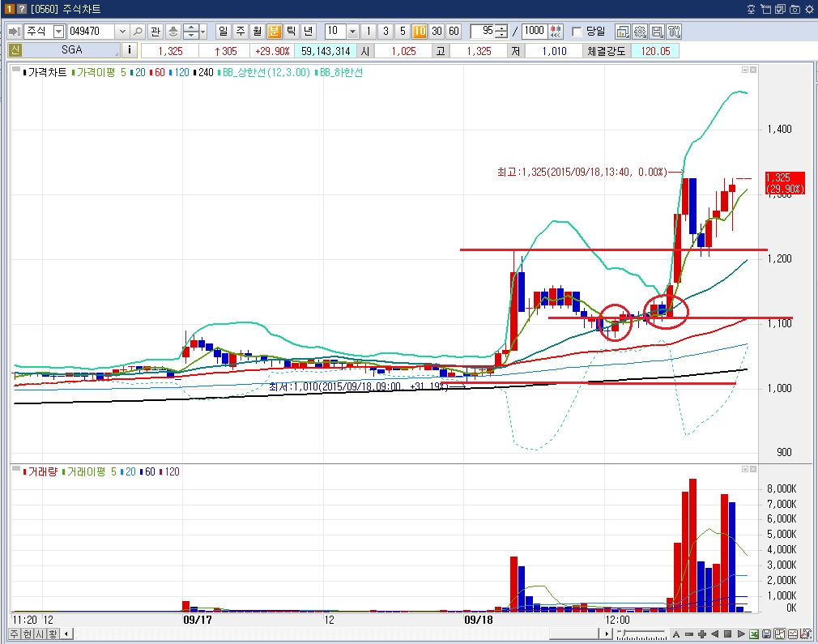Select the 주 weekly chart tab
Image resolution: width=818 pixels, height=644 pixels.
click(240, 32)
